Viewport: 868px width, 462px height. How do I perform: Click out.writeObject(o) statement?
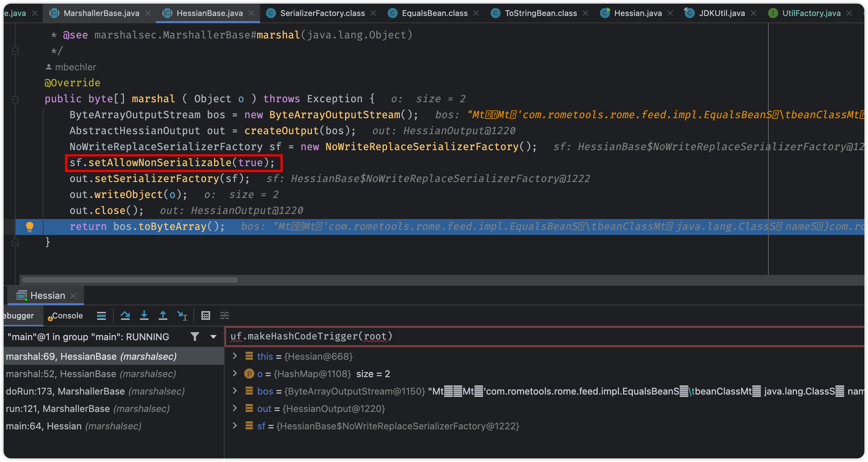tap(128, 195)
